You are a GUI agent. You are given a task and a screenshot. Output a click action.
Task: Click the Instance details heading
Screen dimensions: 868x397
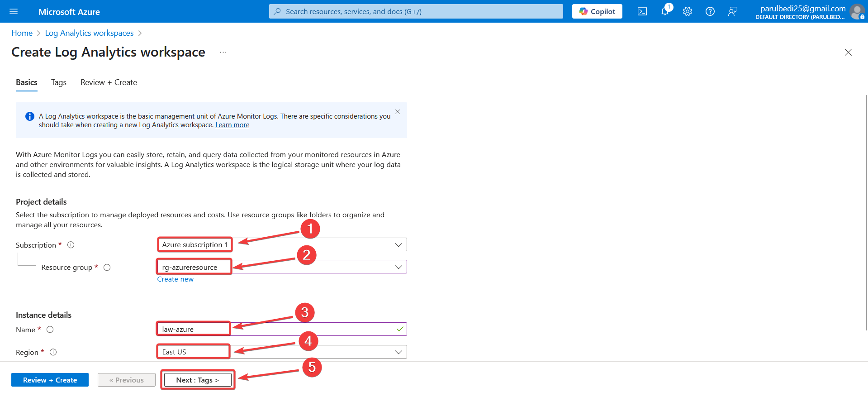43,315
